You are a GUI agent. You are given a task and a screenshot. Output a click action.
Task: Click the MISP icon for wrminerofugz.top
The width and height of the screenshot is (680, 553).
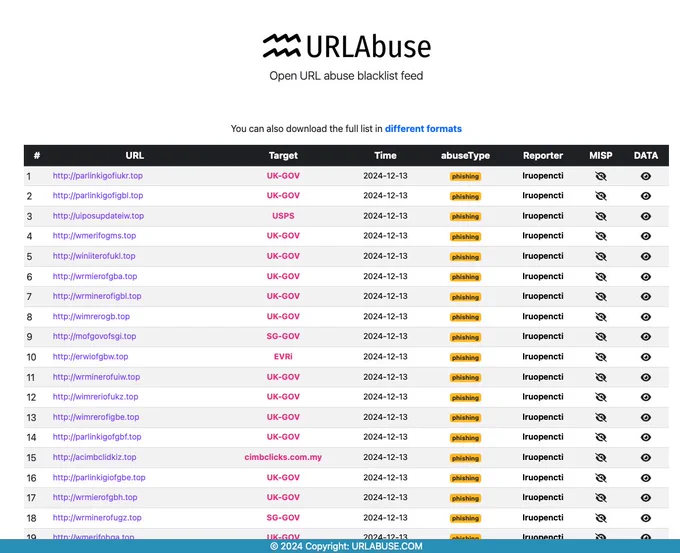coord(601,518)
